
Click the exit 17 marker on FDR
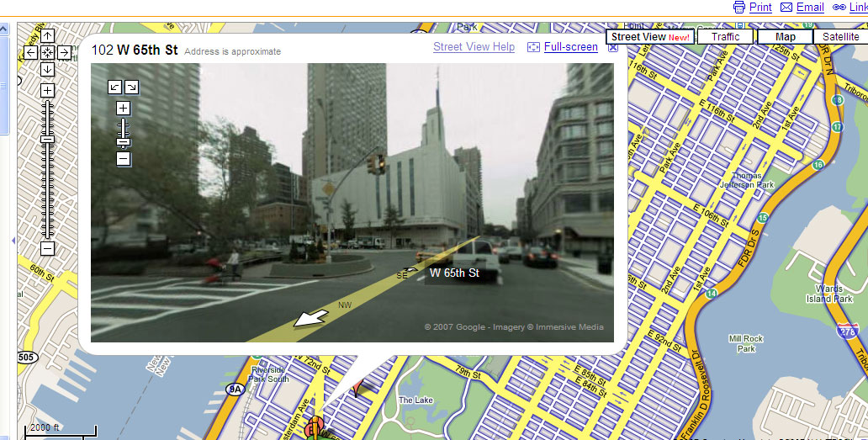(x=837, y=127)
